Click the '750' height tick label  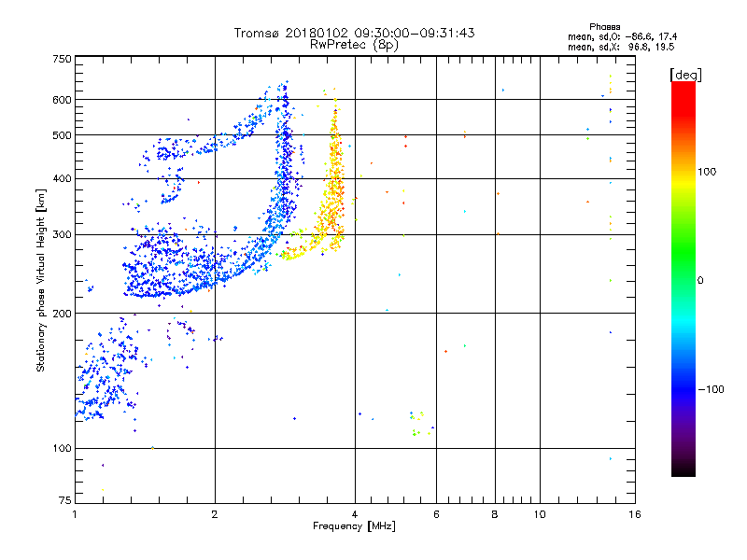pos(62,59)
